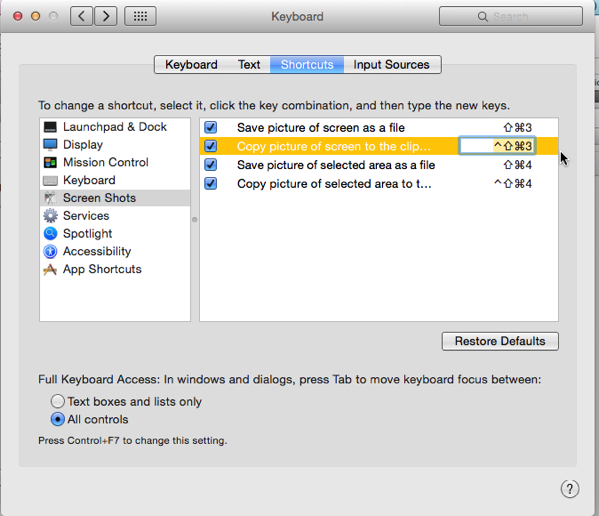
Task: Uncheck Save picture of selected area as file
Action: [x=210, y=165]
